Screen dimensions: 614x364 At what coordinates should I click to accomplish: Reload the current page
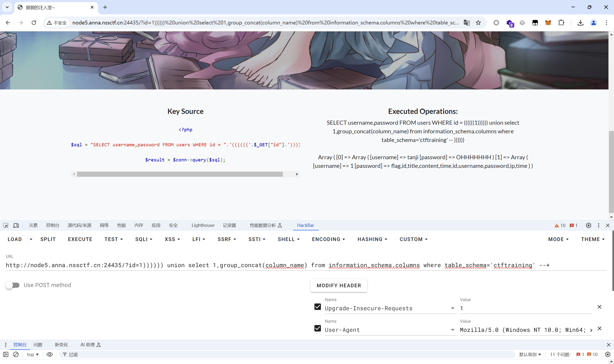pyautogui.click(x=34, y=23)
